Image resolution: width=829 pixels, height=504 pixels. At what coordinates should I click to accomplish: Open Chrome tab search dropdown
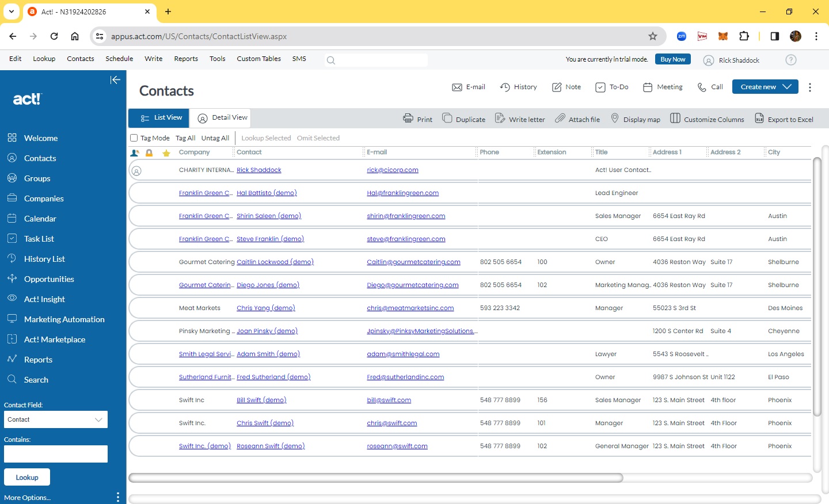pyautogui.click(x=11, y=12)
